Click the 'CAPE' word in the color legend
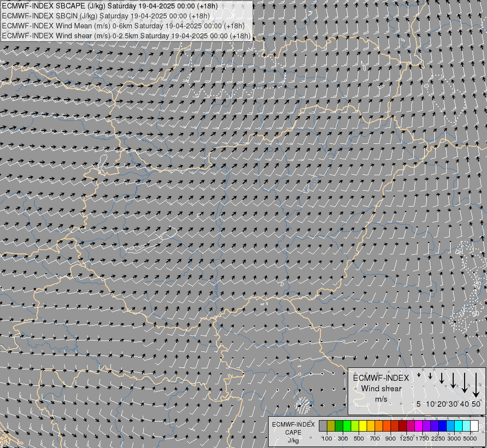487x448 pixels. [293, 433]
